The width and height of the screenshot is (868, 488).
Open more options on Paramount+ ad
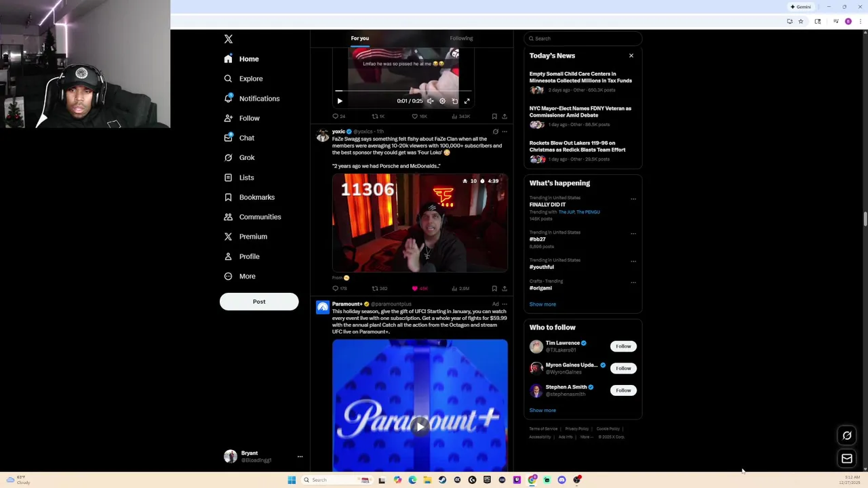pos(504,304)
